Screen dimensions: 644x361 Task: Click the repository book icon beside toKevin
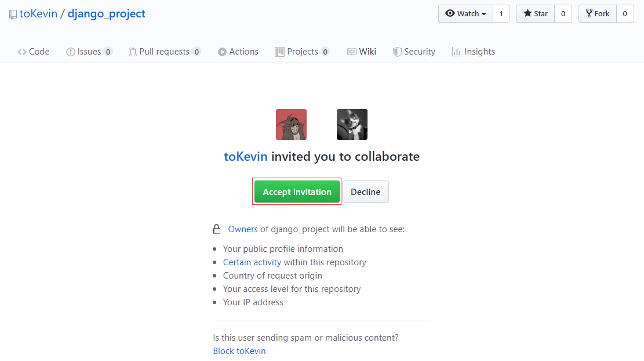point(13,15)
